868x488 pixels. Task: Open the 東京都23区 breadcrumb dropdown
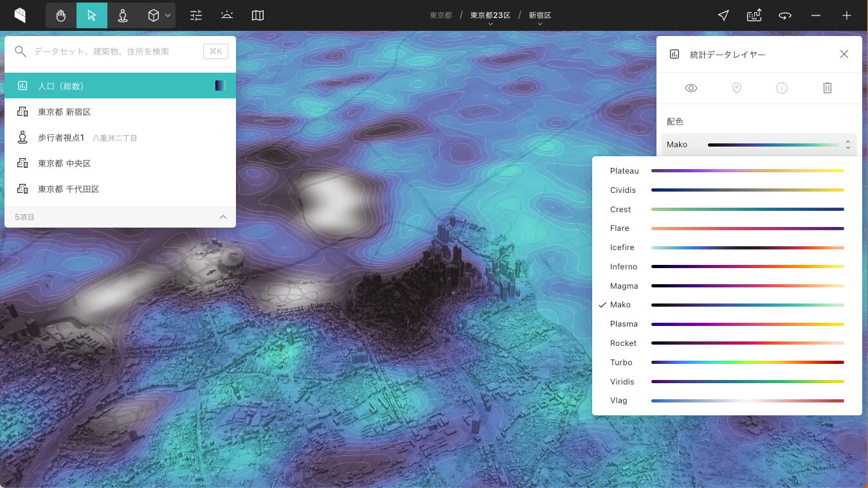tap(490, 17)
